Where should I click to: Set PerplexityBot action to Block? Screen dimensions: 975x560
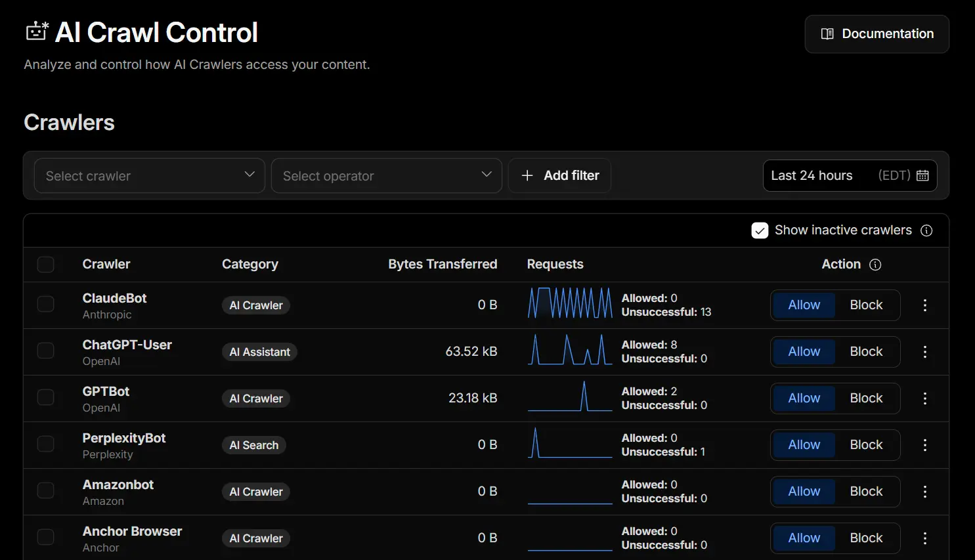866,445
